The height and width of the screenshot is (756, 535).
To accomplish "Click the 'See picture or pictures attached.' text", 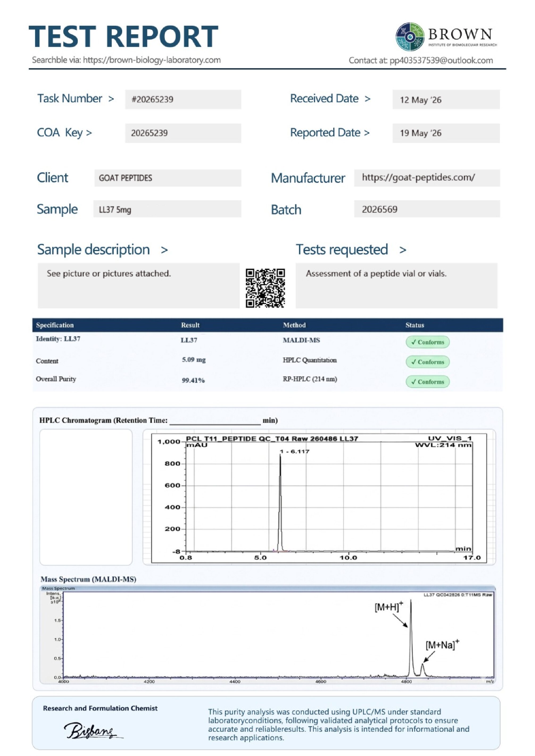I will (x=109, y=274).
